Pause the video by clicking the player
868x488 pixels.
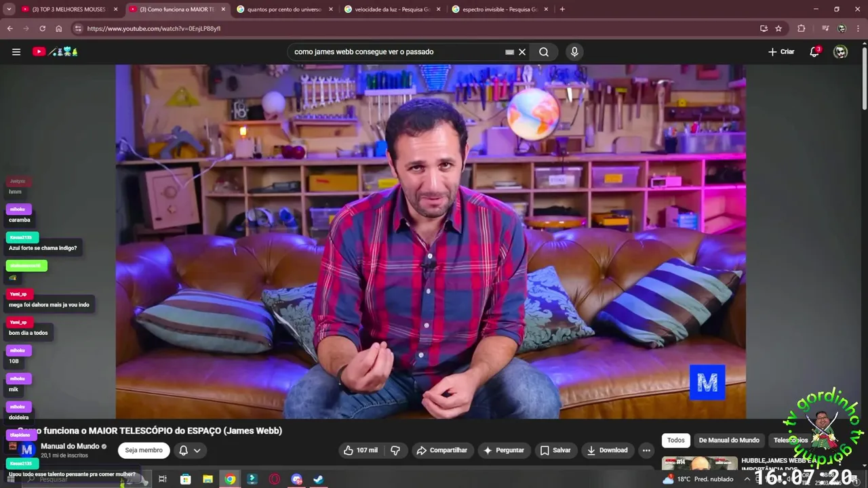[x=431, y=241]
